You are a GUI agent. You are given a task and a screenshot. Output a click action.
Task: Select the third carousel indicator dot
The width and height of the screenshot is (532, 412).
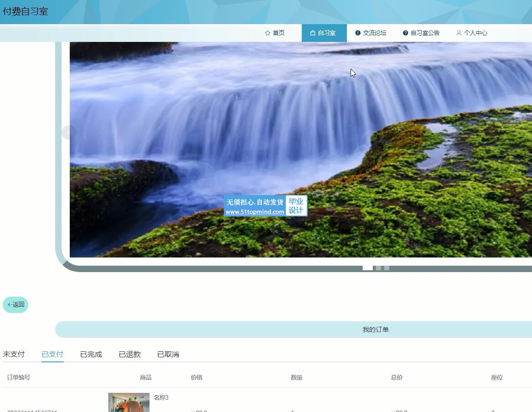(x=387, y=268)
